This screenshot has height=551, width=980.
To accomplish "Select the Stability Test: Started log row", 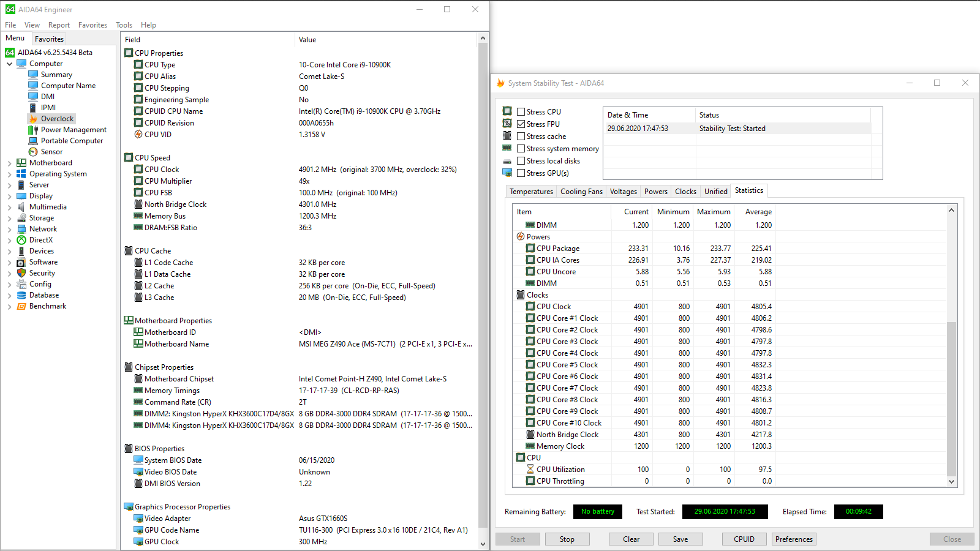I will coord(737,129).
